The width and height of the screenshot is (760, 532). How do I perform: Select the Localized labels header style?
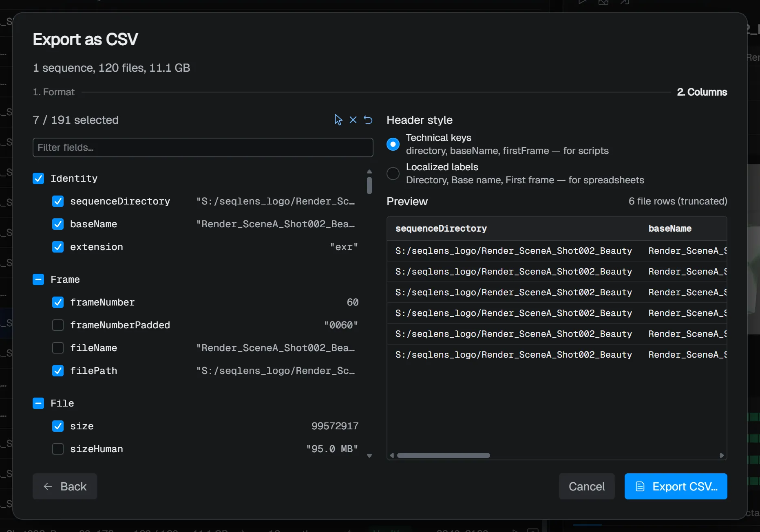(x=393, y=174)
